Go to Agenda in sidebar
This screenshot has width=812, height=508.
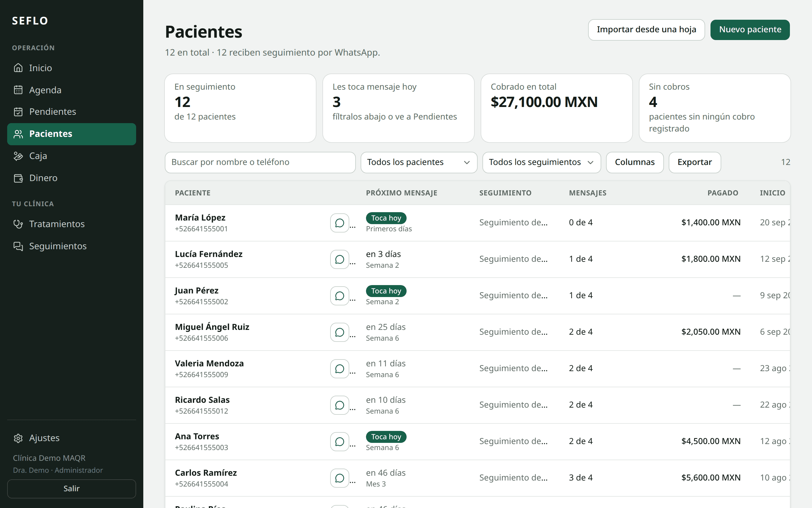(71, 90)
